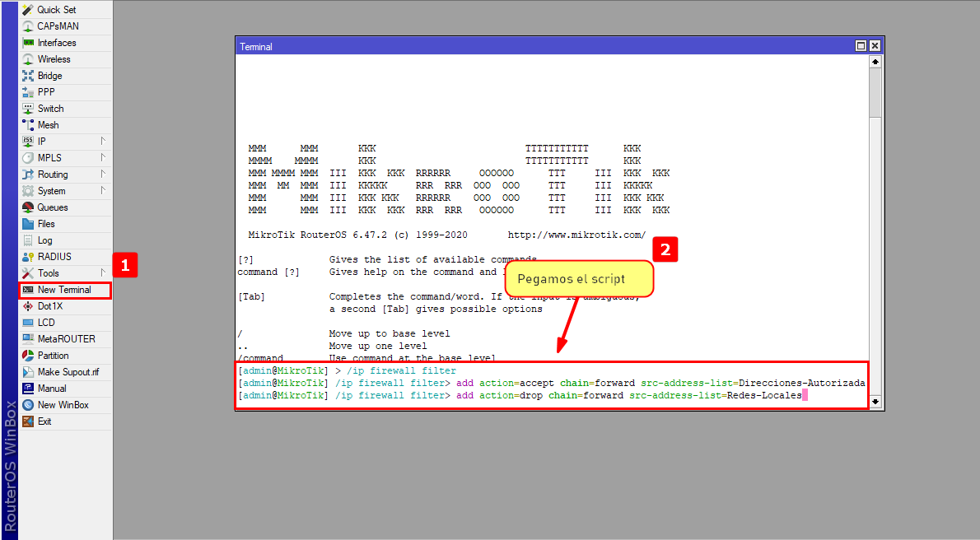Viewport: 980px width, 540px height.
Task: Select the Wireless icon
Action: pos(28,59)
